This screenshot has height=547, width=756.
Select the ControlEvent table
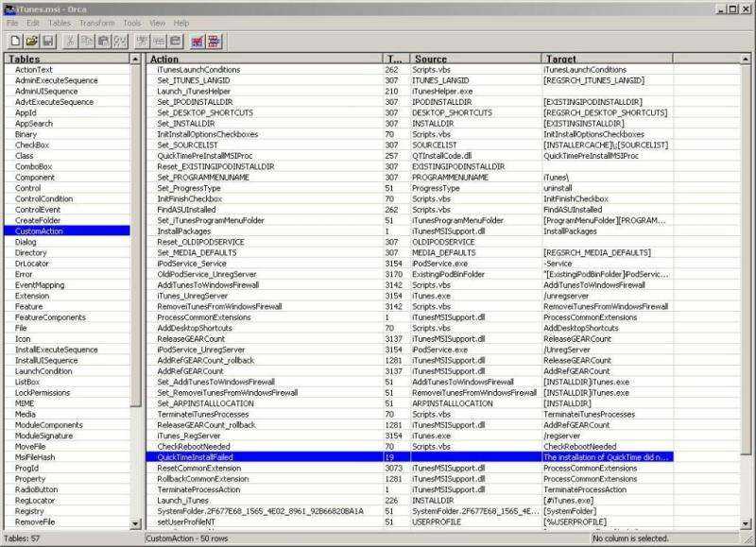tap(38, 210)
